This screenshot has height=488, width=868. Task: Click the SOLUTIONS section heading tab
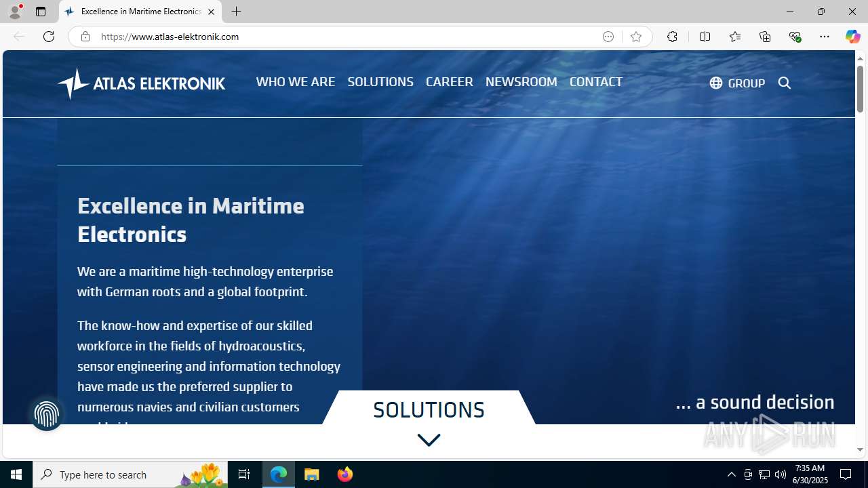click(x=429, y=409)
